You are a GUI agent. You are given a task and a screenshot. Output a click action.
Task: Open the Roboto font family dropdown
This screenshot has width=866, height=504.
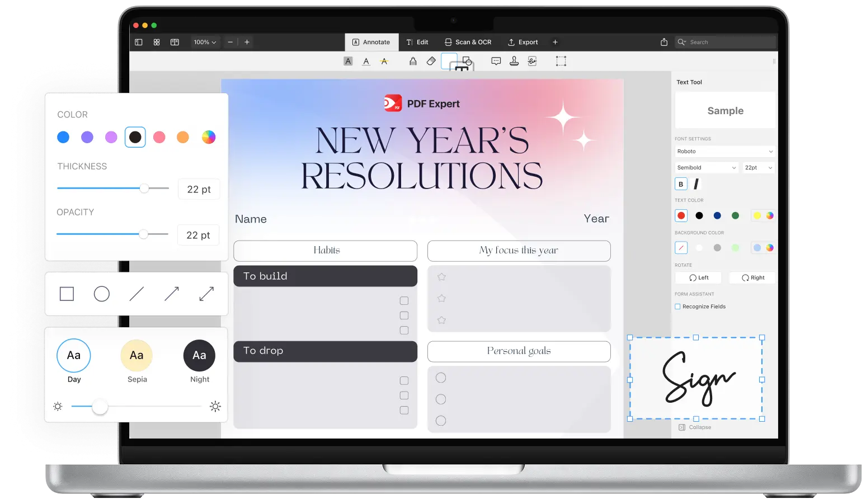(724, 151)
